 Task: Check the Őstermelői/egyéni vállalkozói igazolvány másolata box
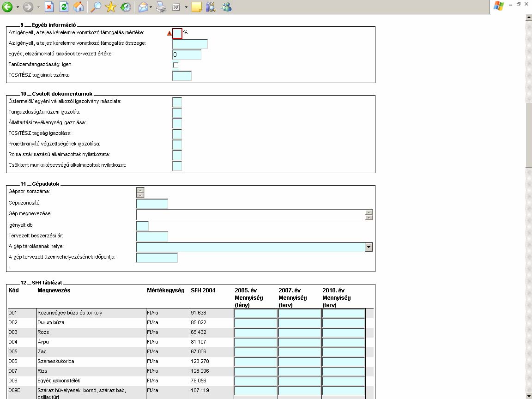(x=177, y=102)
